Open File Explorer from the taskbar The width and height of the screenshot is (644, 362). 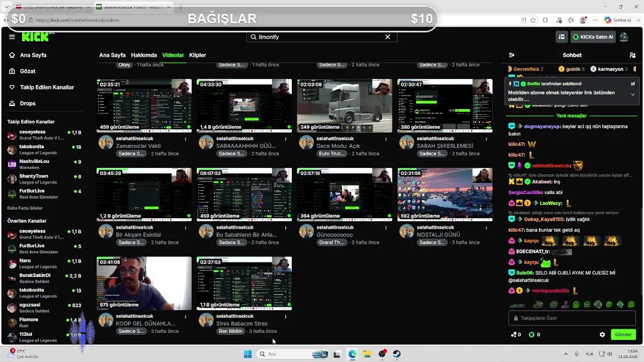click(367, 354)
